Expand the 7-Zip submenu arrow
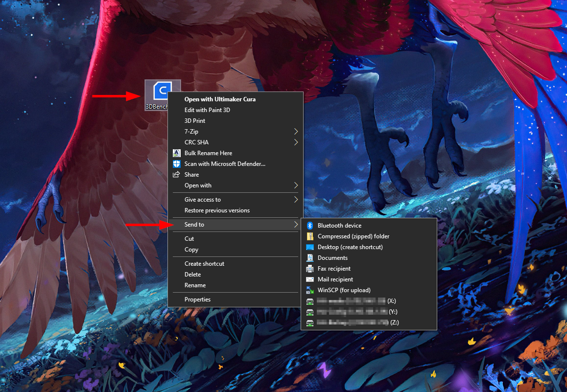Image resolution: width=567 pixels, height=392 pixels. [x=296, y=132]
